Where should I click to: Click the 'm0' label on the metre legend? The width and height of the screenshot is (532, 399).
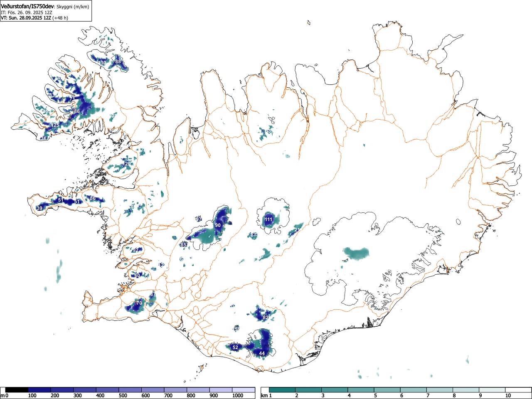click(x=5, y=396)
